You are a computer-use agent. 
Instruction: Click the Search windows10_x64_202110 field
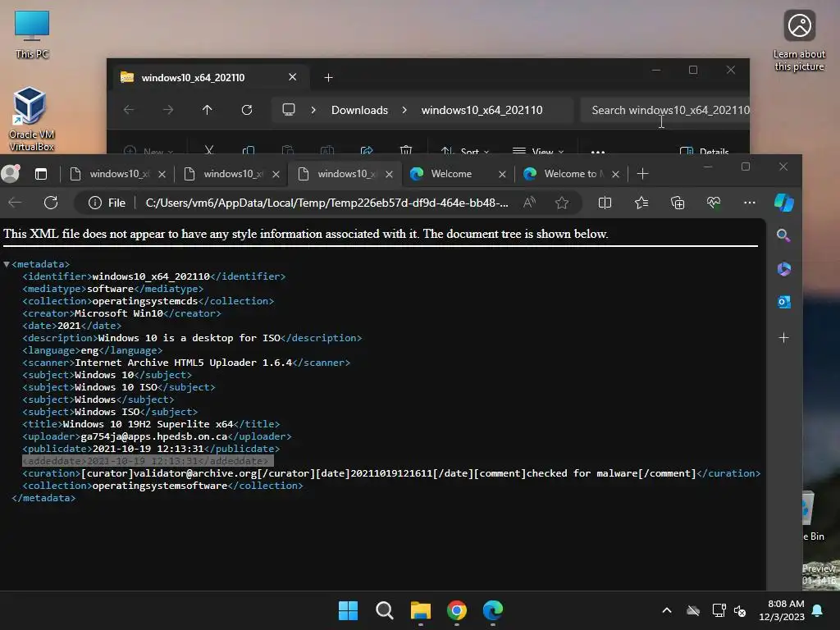(664, 110)
